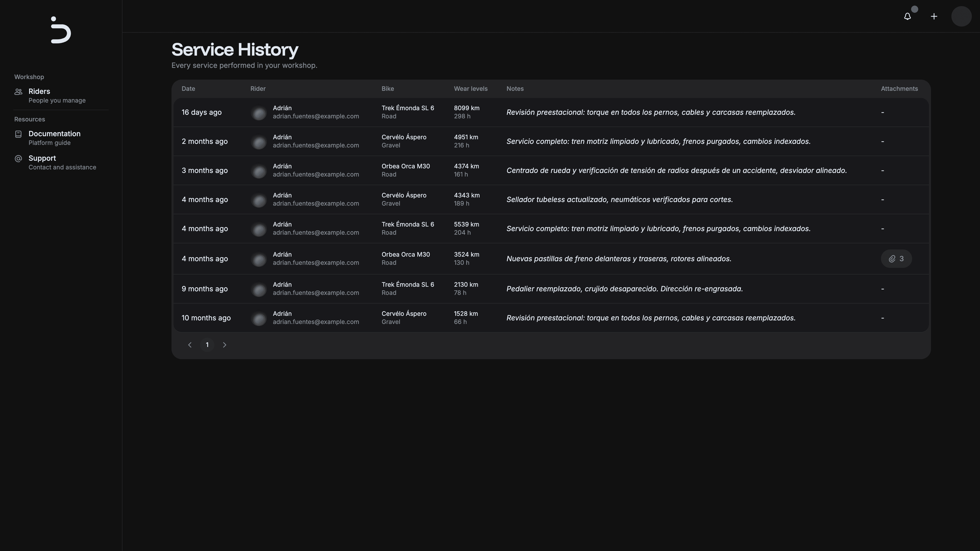Click the Sellador tubeless actualizado note
This screenshot has height=551, width=980.
(619, 200)
